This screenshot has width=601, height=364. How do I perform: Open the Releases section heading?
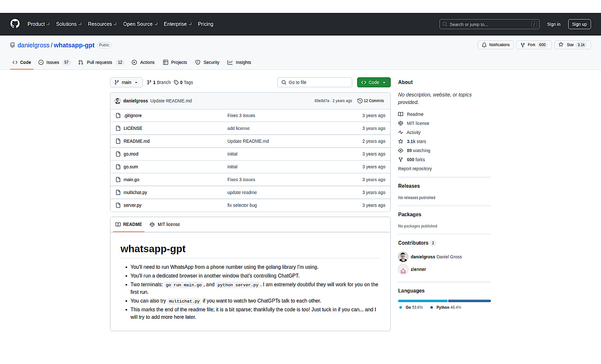(409, 186)
